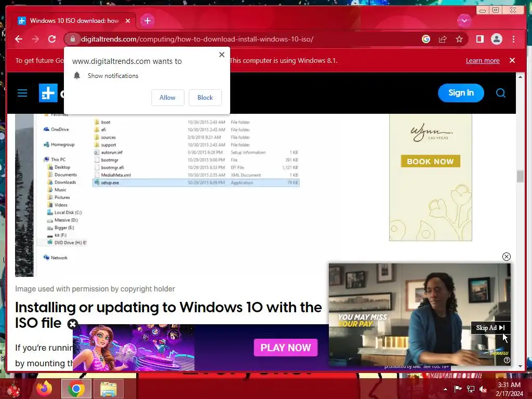Click the page scroll-up arrow
Viewport: 532px width, 399px height.
[520, 77]
